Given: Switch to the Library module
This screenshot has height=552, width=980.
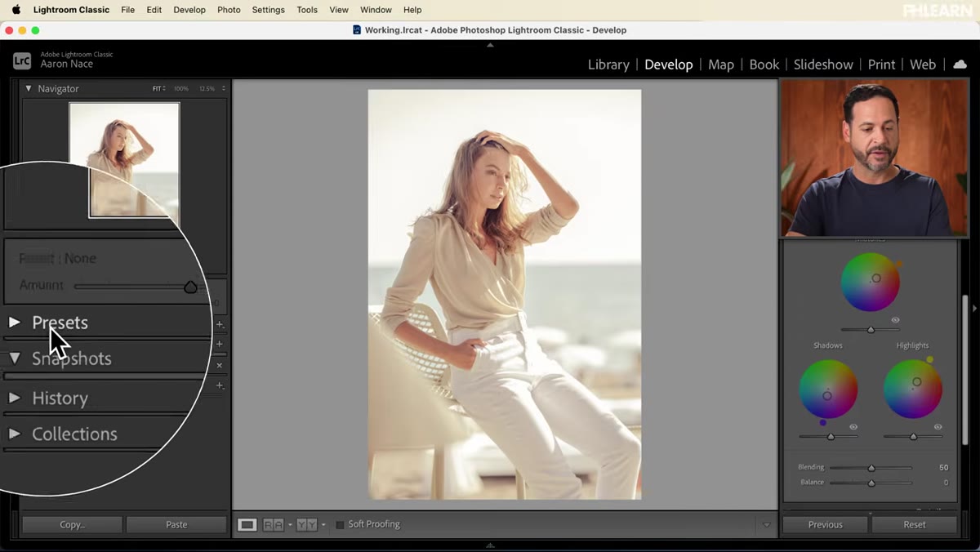Looking at the screenshot, I should [x=608, y=65].
